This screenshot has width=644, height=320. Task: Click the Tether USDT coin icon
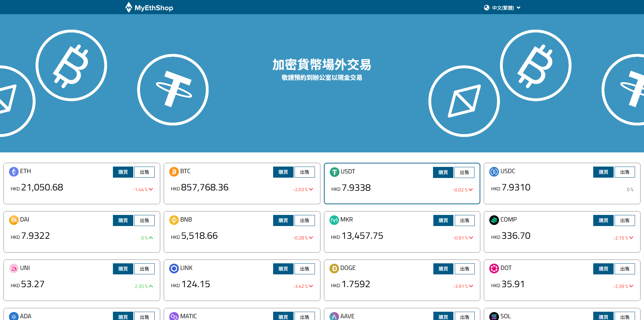pyautogui.click(x=334, y=172)
